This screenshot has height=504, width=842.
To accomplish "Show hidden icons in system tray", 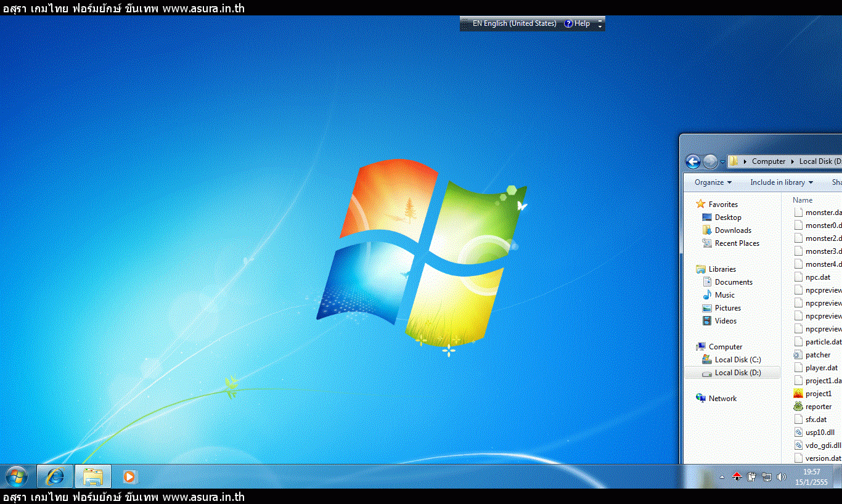I will tap(722, 477).
